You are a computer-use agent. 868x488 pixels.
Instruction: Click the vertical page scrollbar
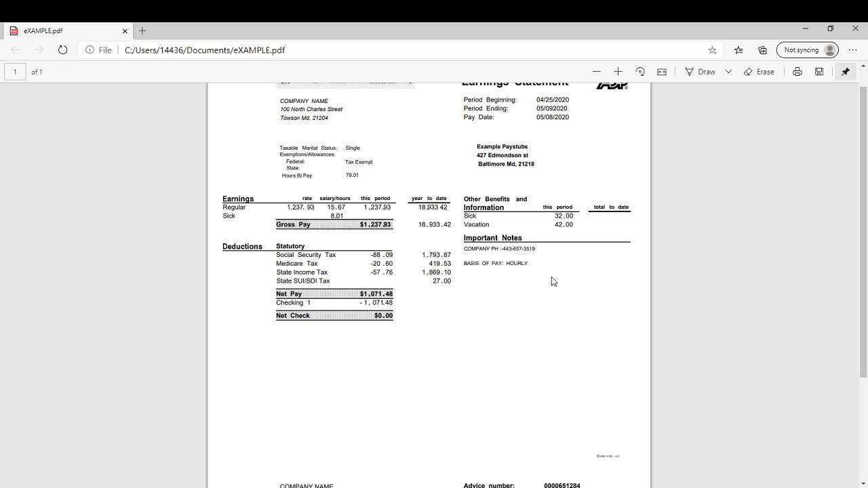[x=863, y=230]
